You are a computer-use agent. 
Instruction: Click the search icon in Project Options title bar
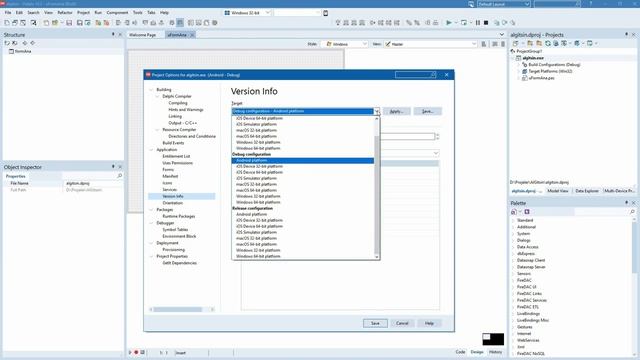[433, 75]
